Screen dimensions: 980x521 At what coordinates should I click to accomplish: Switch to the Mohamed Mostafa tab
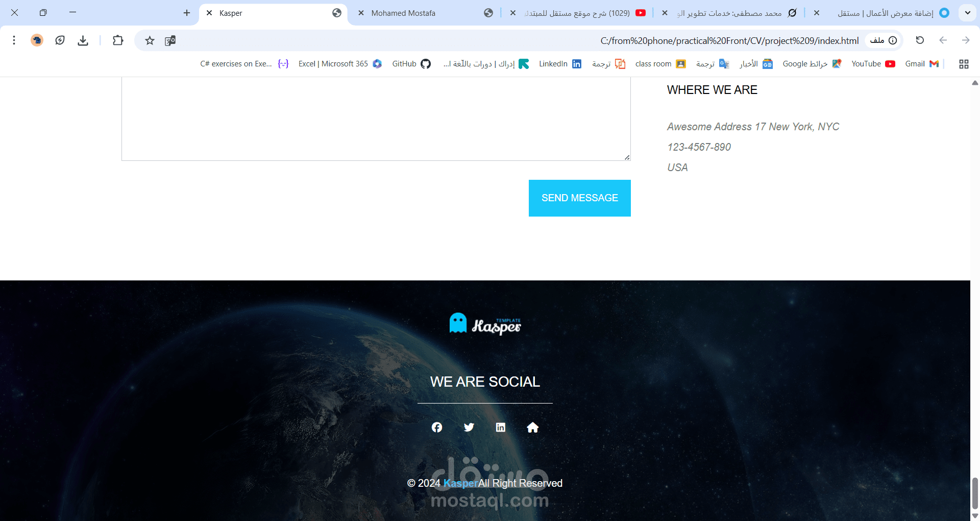(x=425, y=13)
